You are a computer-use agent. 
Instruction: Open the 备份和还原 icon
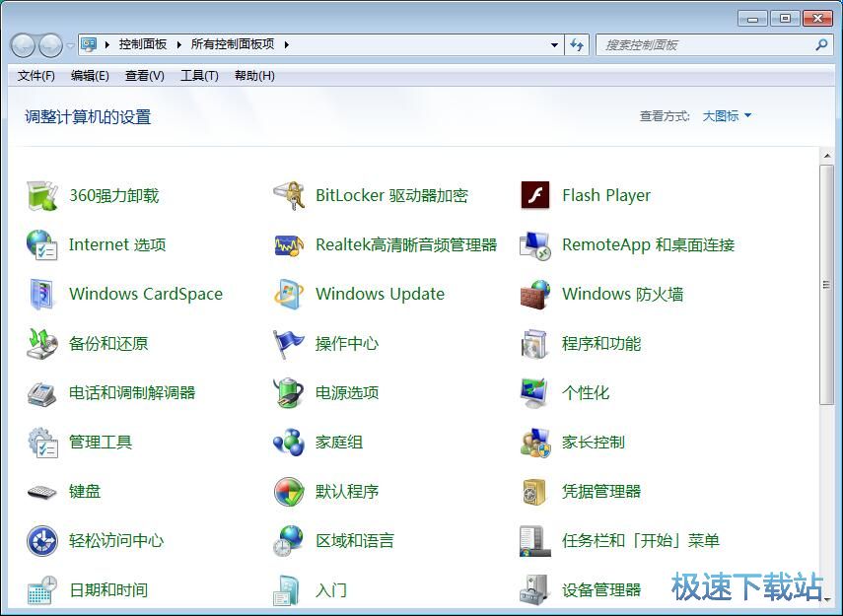pyautogui.click(x=42, y=343)
